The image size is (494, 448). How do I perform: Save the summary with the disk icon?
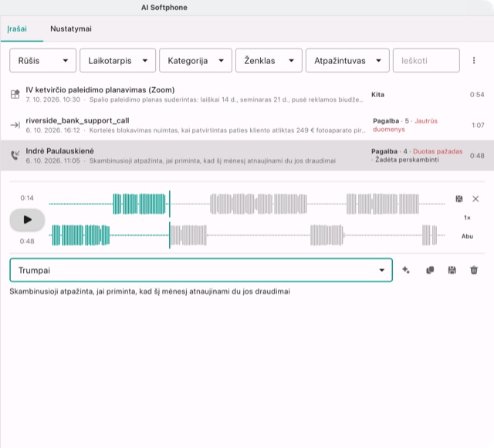coord(452,270)
